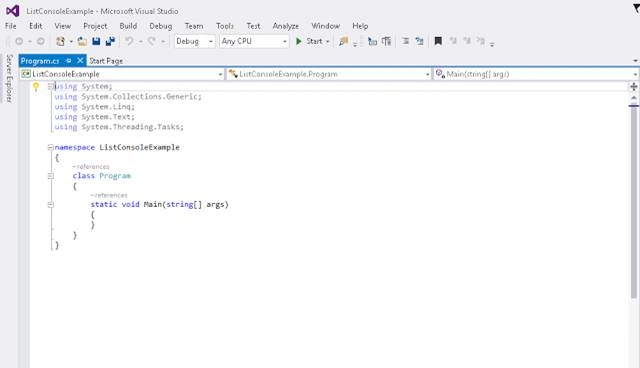
Task: Click the vertical scrollbar up arrow
Action: click(633, 98)
